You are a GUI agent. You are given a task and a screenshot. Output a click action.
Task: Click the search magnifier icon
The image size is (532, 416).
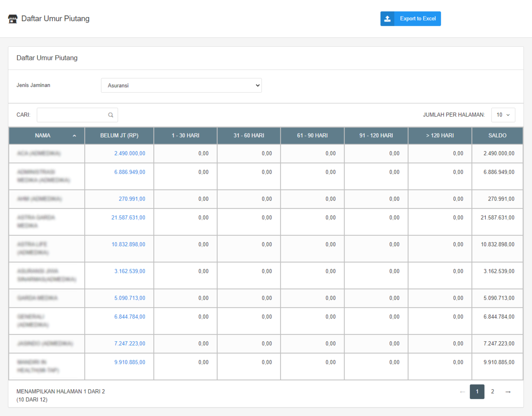[111, 115]
